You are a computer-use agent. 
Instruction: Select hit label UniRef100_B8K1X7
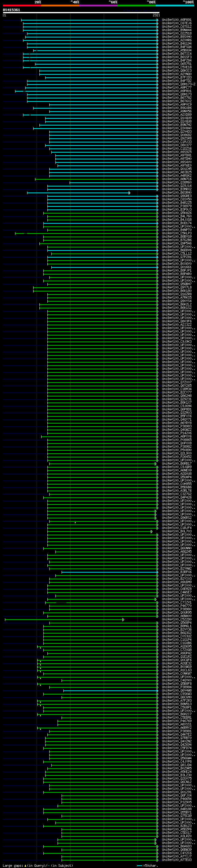point(176,402)
